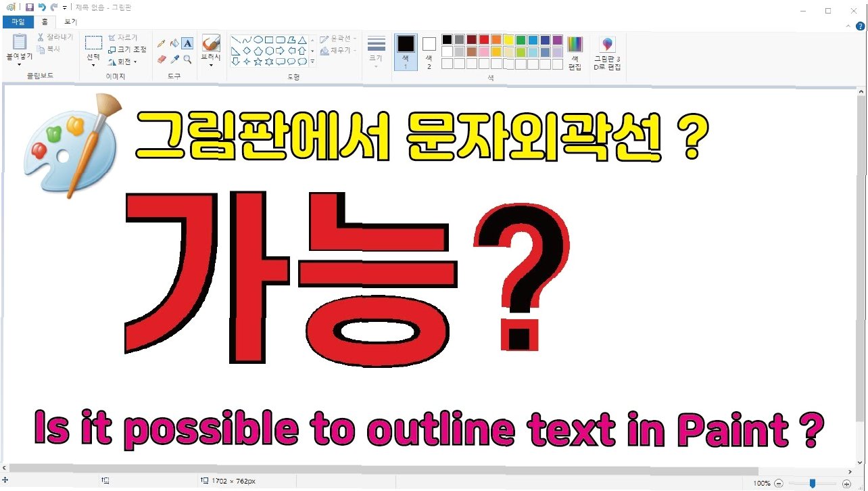Select the Pencil tool
This screenshot has height=491, width=868.
pos(161,43)
